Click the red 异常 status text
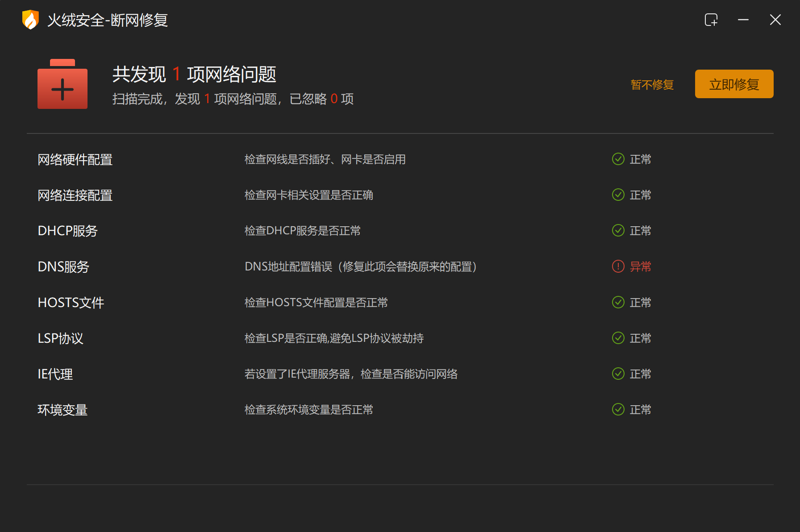Image resolution: width=800 pixels, height=532 pixels. point(640,266)
